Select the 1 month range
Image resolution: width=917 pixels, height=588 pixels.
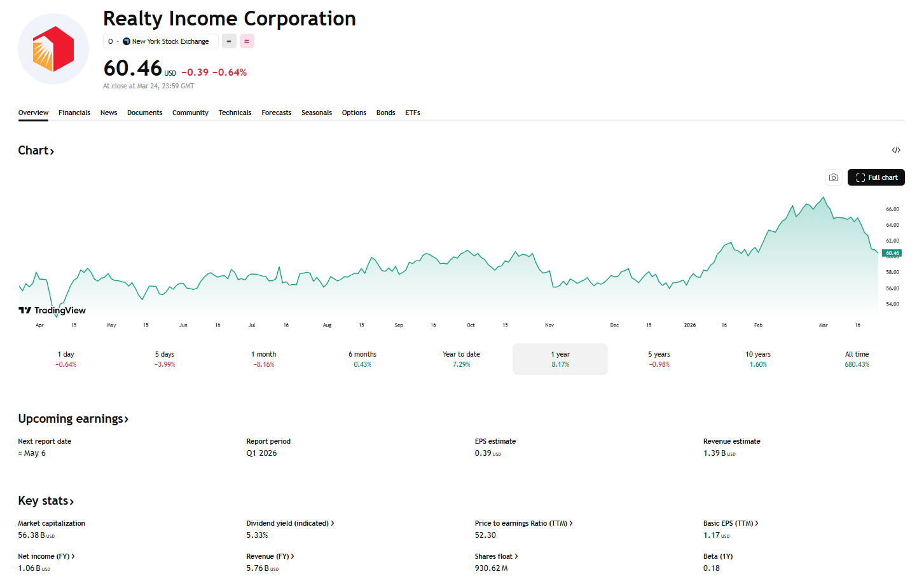tap(264, 359)
